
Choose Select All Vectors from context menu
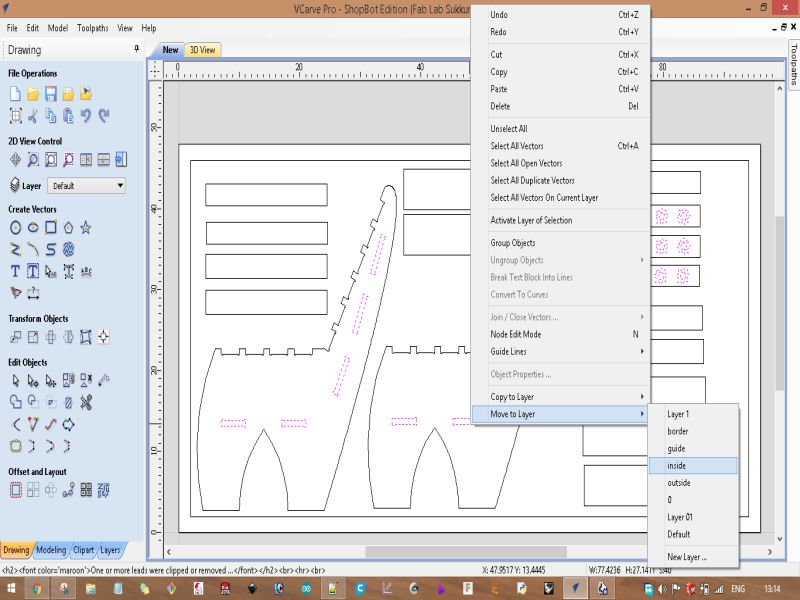[561, 146]
